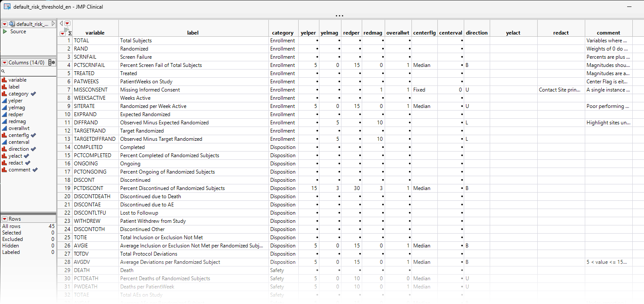Select redmag in the Columns list
This screenshot has width=644, height=304.
point(17,121)
